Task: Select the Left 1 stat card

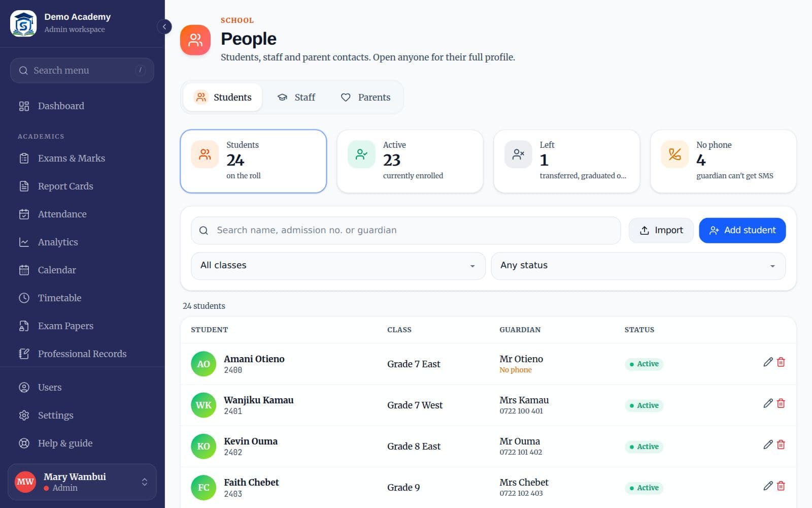Action: pyautogui.click(x=566, y=161)
